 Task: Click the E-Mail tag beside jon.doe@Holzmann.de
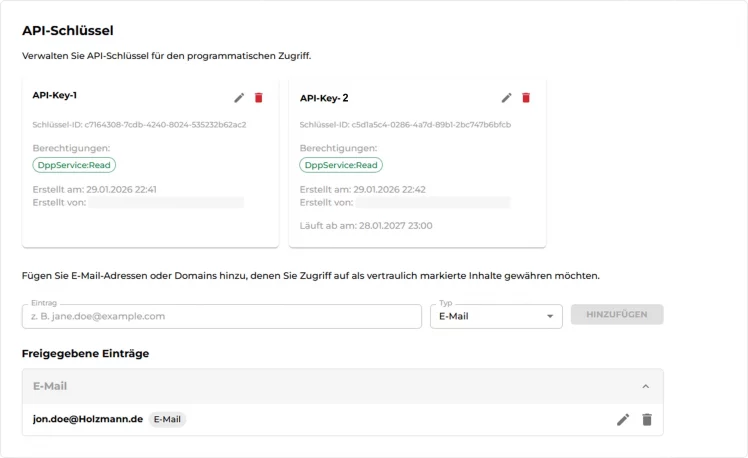[167, 419]
